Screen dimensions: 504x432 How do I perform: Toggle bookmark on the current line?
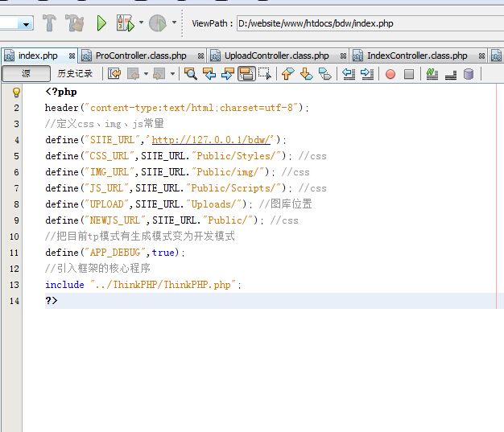coord(324,74)
